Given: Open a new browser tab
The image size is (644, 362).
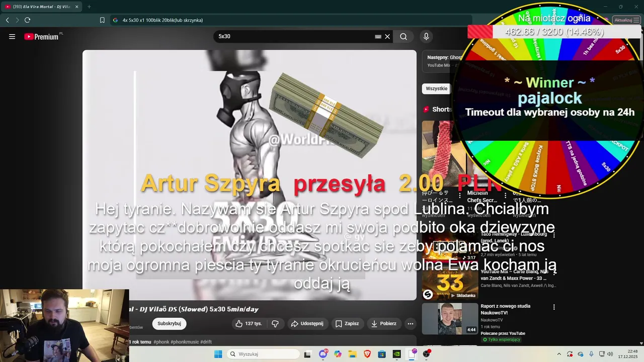Looking at the screenshot, I should tap(89, 7).
